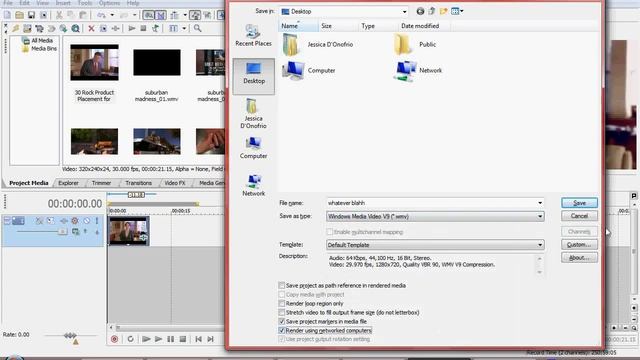Toggle Save project as path reference checkbox
Screen dimensions: 640x360
[282, 285]
